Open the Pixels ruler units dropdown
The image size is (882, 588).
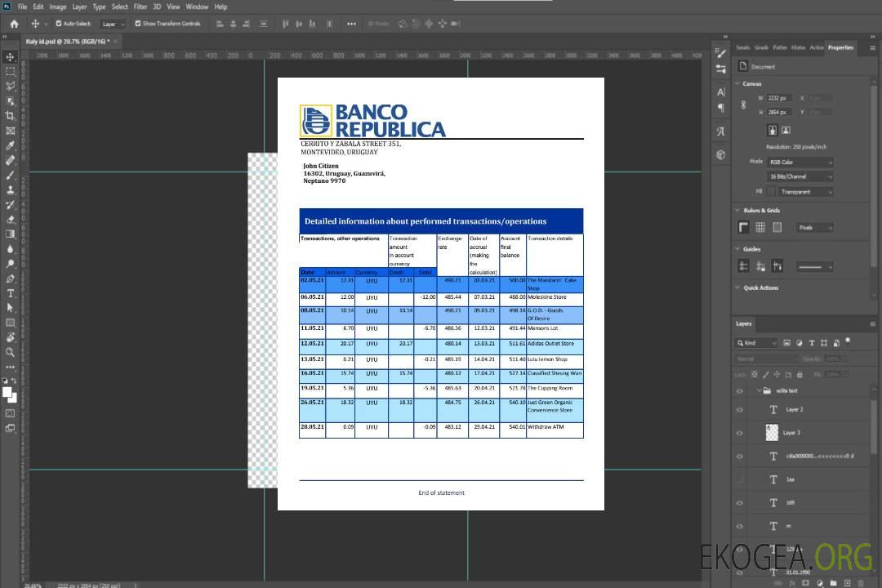point(814,227)
